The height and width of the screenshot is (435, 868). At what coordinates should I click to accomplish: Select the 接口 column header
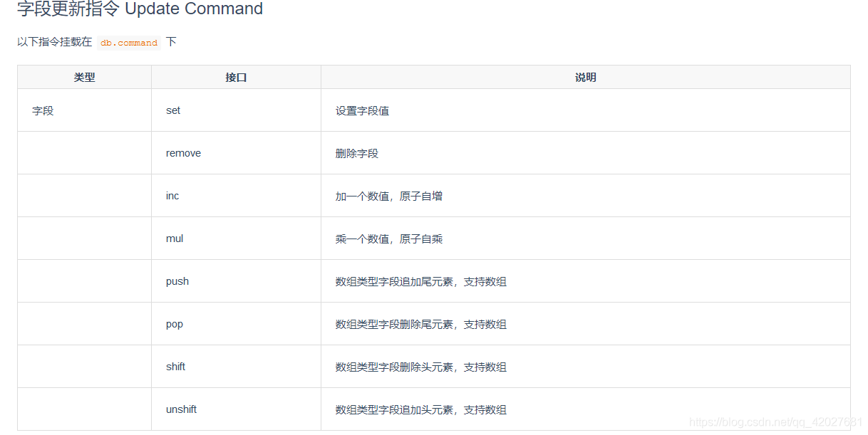[x=236, y=78]
